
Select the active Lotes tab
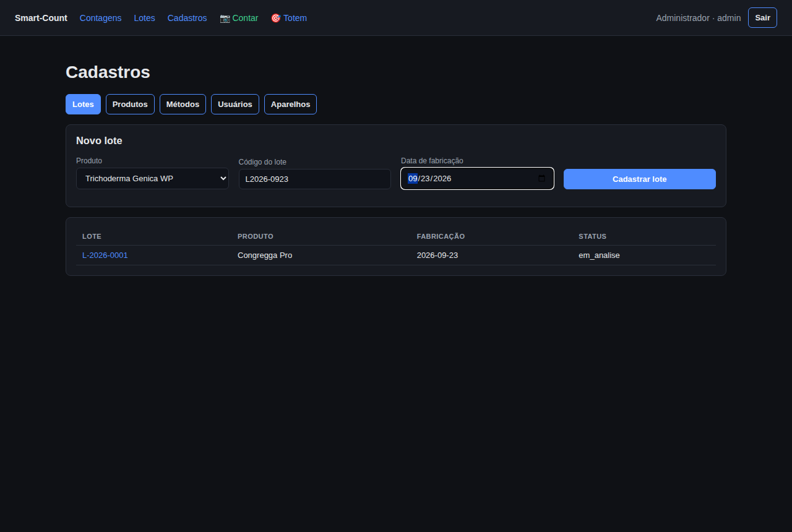83,105
